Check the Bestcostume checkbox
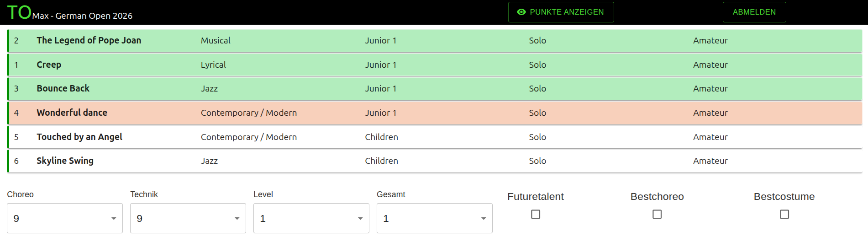Viewport: 868px width, 237px height. coord(784,214)
